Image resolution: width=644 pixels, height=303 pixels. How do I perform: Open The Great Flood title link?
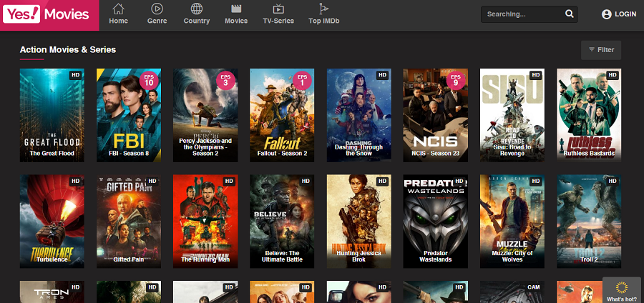click(x=52, y=154)
